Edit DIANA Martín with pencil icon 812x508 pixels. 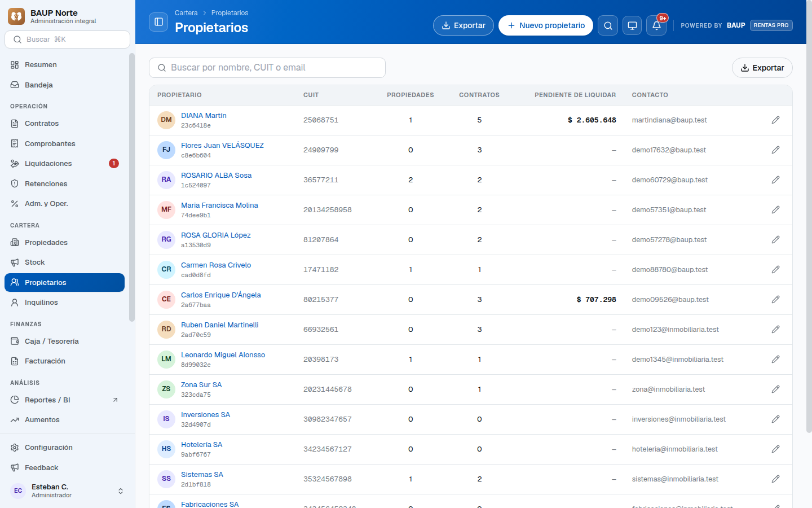point(775,120)
